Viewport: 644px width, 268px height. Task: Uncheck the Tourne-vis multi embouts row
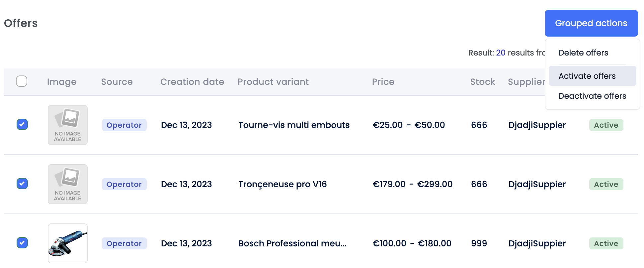point(22,125)
